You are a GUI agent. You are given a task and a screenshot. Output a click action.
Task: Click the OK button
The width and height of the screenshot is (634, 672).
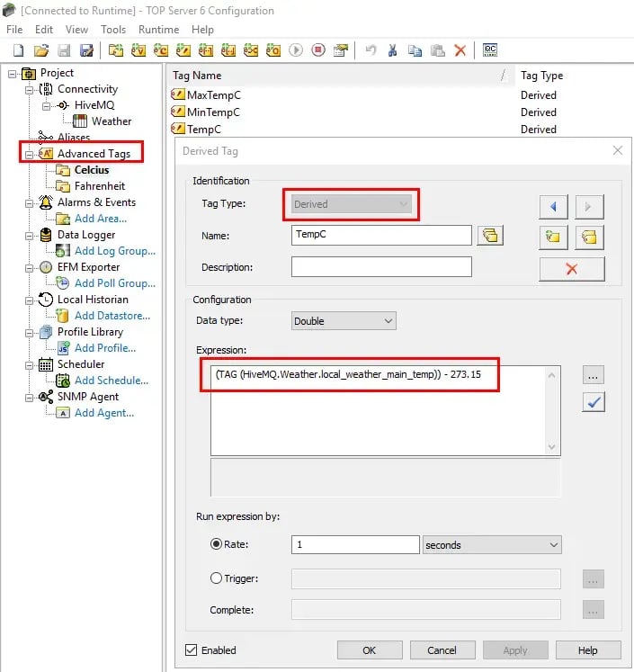(370, 650)
